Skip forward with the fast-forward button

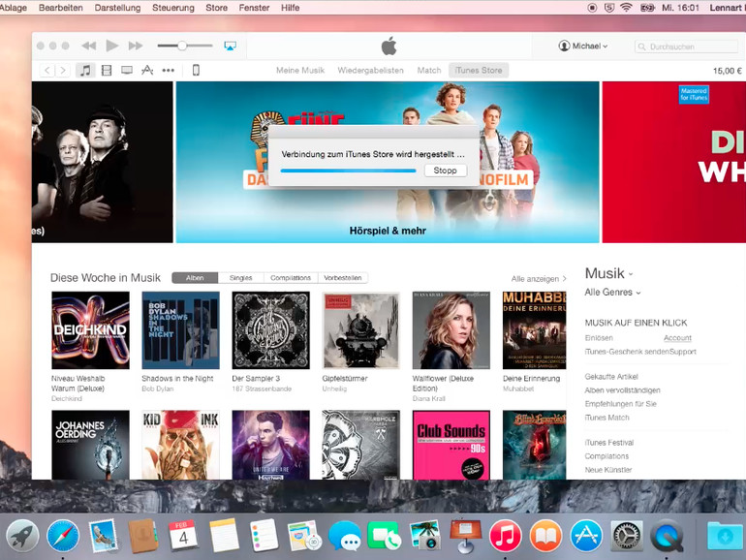(x=136, y=46)
